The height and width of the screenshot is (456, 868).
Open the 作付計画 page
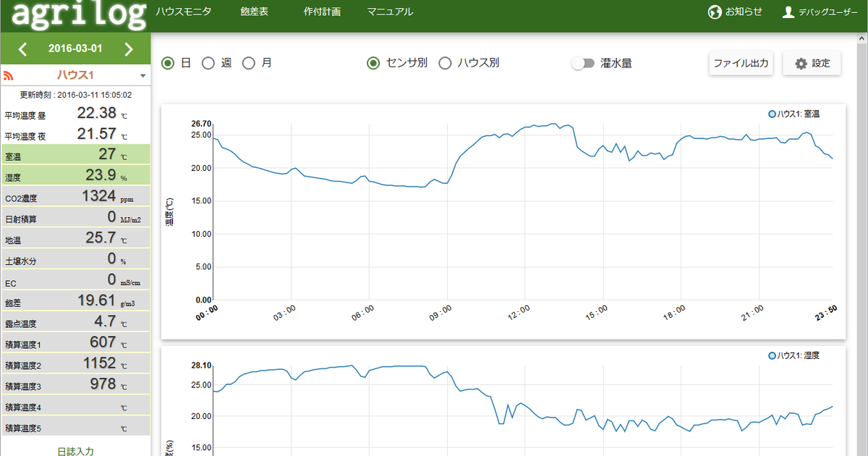click(323, 12)
